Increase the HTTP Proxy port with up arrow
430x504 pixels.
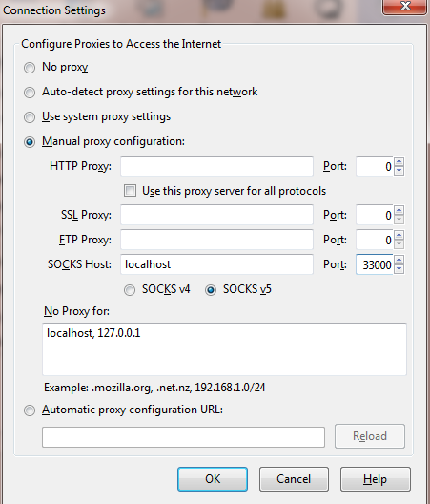399,161
